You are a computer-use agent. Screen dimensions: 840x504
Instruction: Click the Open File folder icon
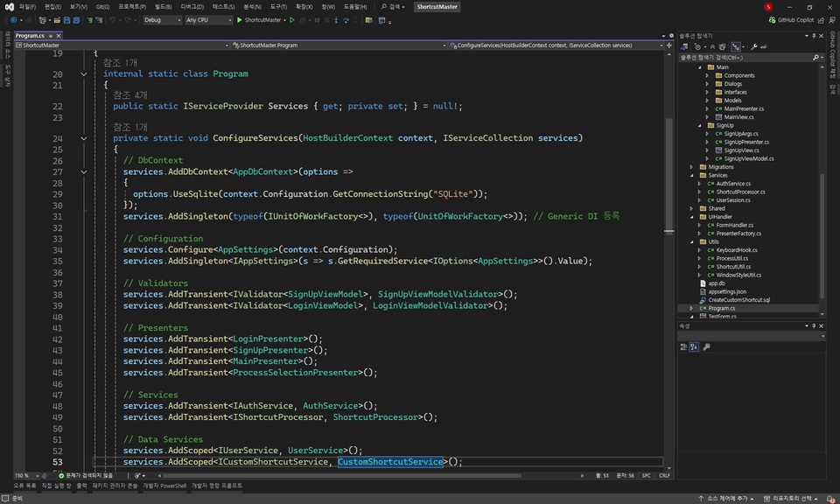(x=57, y=20)
